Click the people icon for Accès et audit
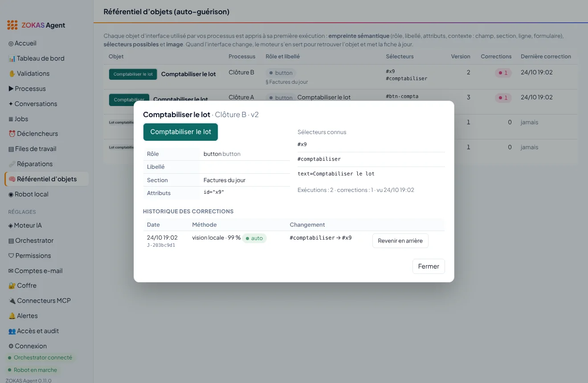The image size is (588, 383). [x=12, y=331]
